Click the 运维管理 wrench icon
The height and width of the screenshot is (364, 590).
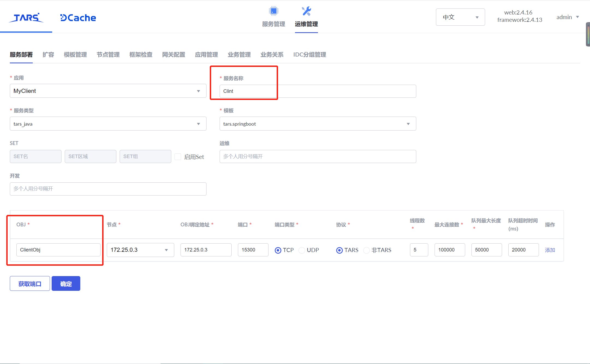(x=306, y=11)
